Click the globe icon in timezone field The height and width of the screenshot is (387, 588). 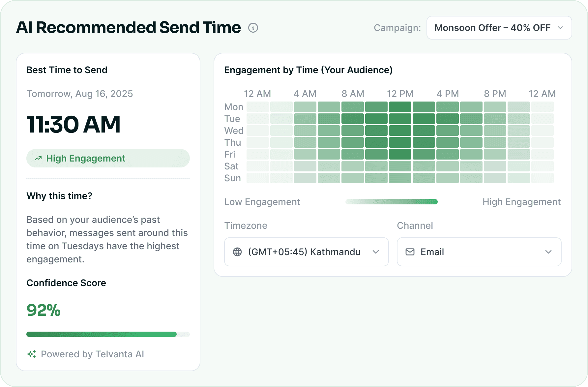click(237, 252)
